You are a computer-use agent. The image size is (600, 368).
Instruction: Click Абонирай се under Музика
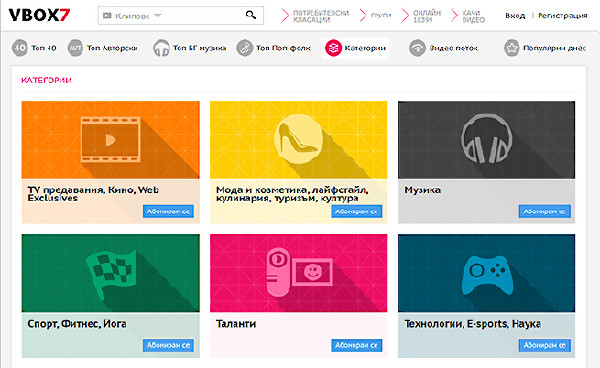[x=545, y=212]
